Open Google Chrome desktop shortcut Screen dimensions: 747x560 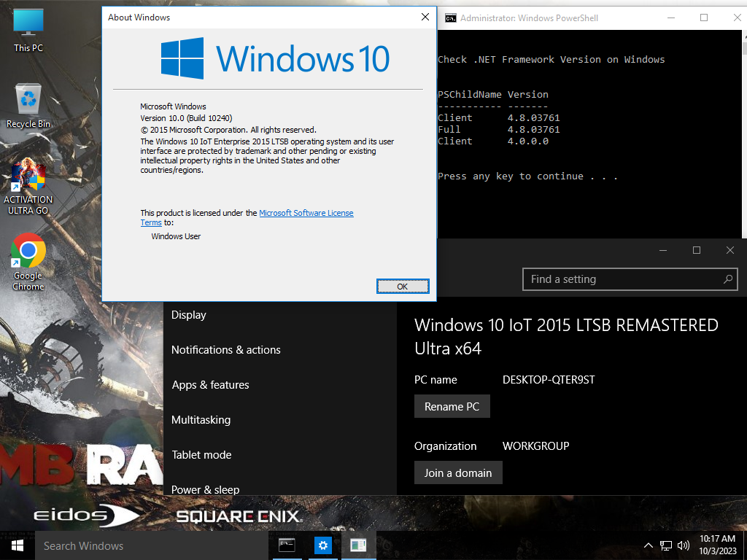(28, 262)
